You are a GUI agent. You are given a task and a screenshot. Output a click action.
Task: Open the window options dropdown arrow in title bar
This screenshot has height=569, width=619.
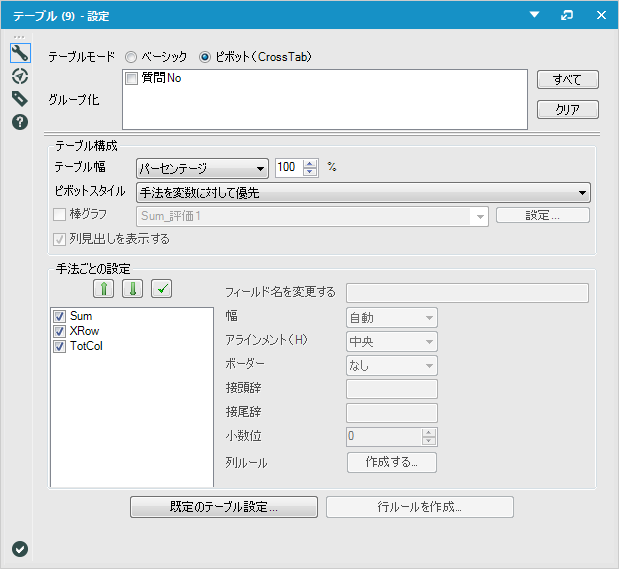[x=534, y=16]
